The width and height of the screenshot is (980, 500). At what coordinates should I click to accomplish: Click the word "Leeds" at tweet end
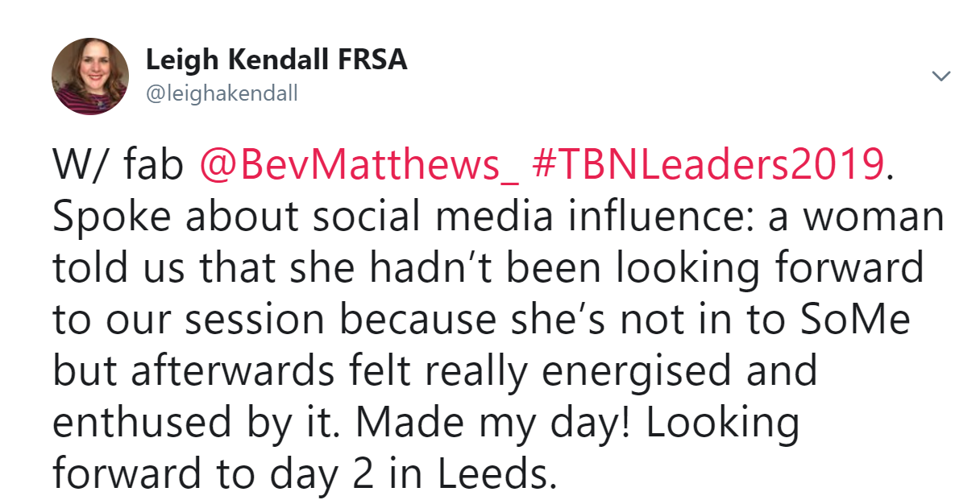(x=495, y=474)
